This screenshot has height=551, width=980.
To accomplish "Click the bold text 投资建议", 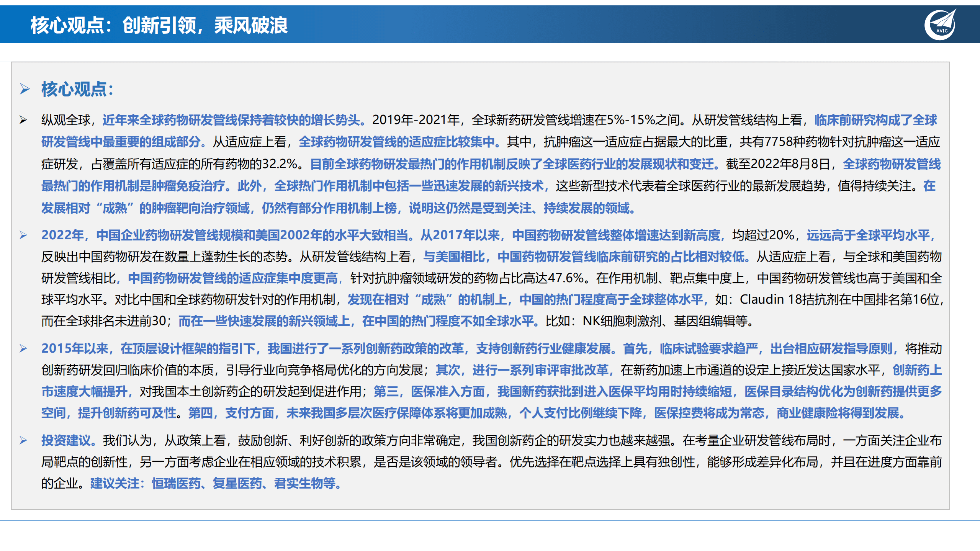I will click(x=66, y=440).
